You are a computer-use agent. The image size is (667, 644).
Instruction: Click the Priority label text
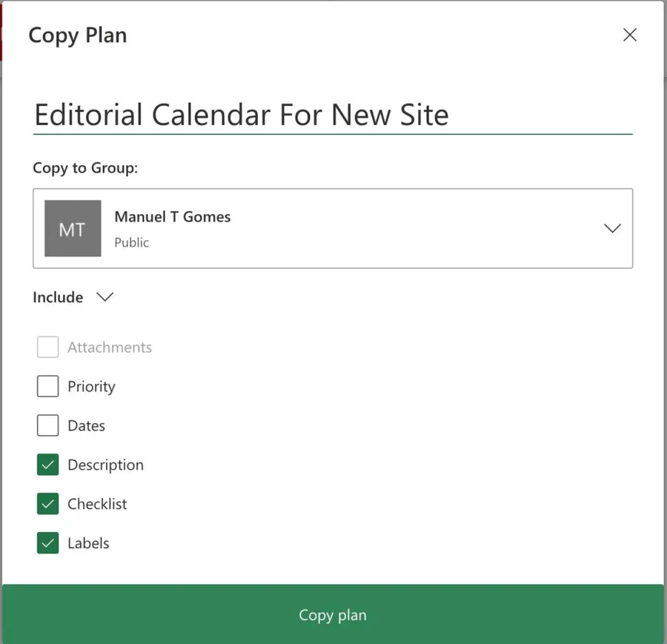(91, 387)
